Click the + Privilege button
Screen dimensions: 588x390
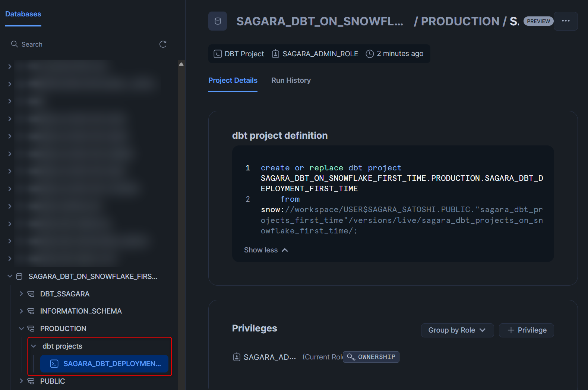(x=527, y=330)
